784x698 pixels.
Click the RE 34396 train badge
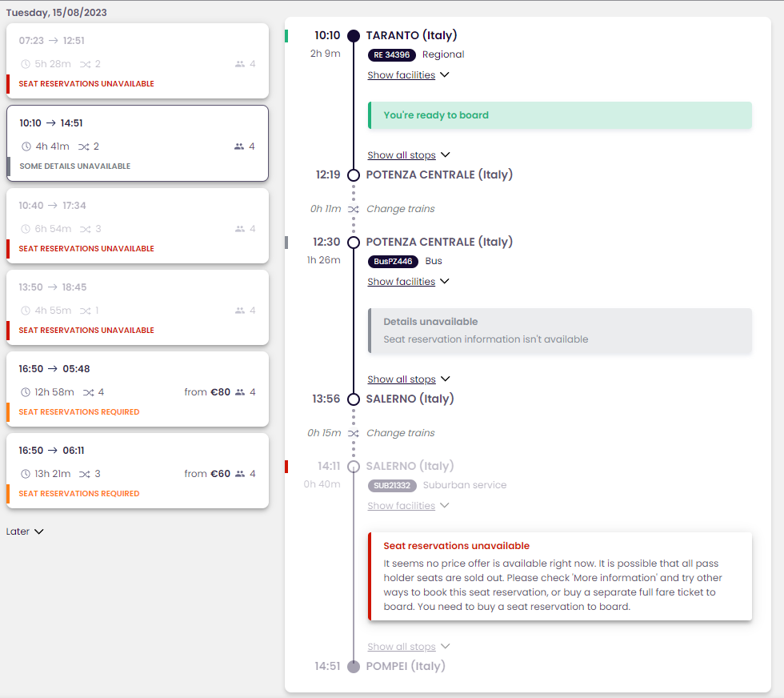coord(392,55)
